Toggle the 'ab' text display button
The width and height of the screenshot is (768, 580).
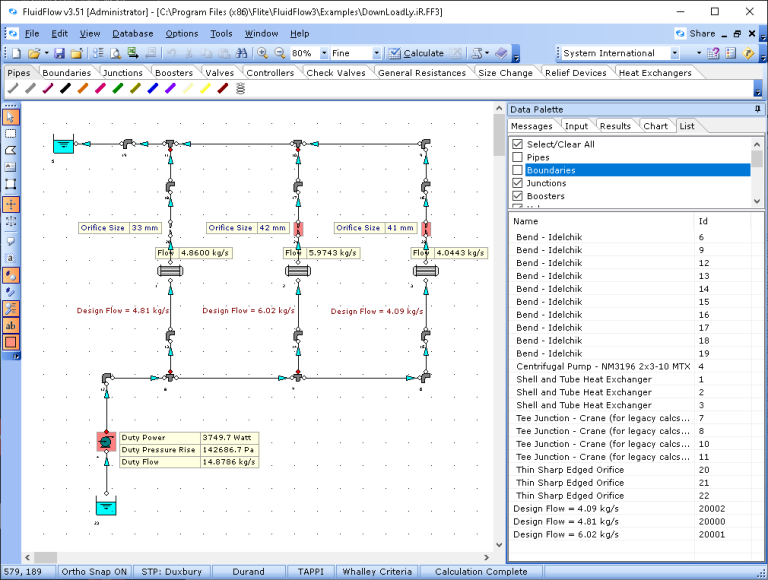[x=10, y=325]
